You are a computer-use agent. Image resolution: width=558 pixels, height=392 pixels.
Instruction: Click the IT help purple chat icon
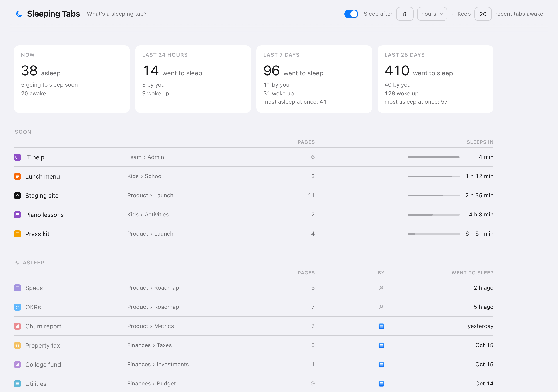pos(17,157)
